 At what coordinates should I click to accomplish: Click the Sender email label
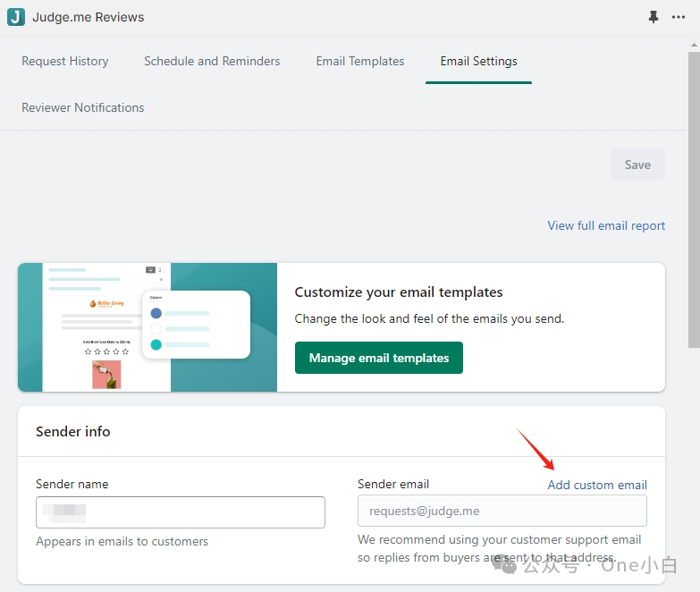(x=393, y=484)
